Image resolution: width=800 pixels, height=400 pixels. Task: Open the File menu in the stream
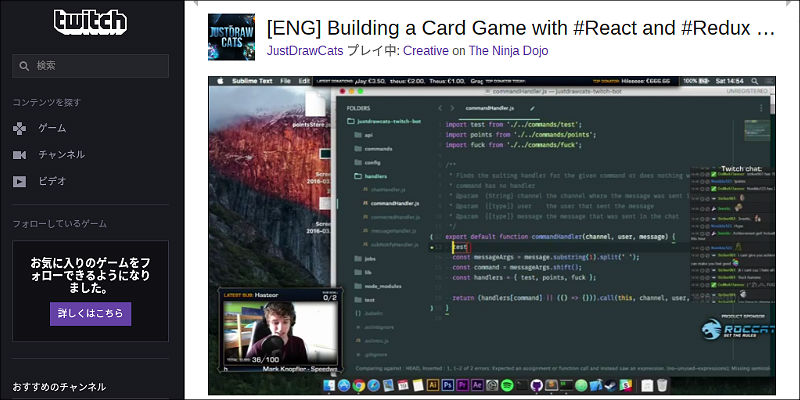pyautogui.click(x=285, y=81)
